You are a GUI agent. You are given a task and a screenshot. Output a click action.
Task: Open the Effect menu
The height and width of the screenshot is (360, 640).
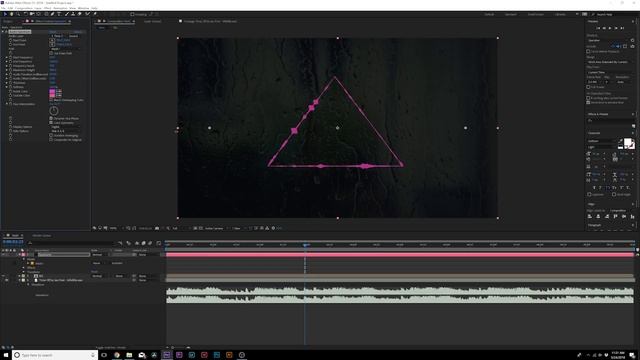click(x=47, y=8)
